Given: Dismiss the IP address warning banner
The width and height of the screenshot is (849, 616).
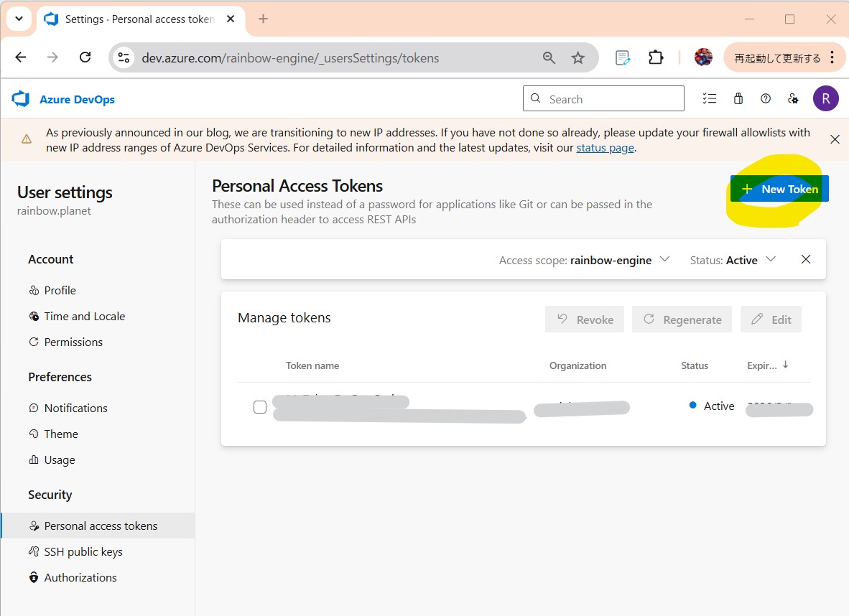Looking at the screenshot, I should [x=835, y=140].
